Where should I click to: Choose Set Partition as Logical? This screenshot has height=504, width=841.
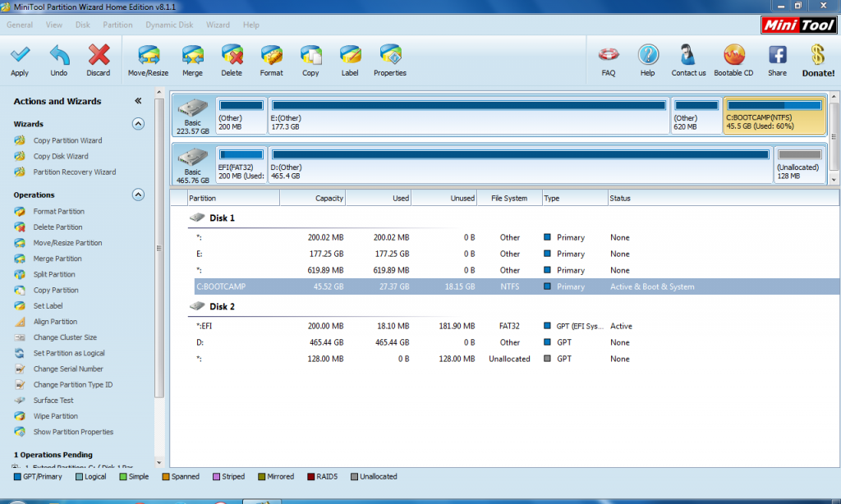[x=69, y=353]
